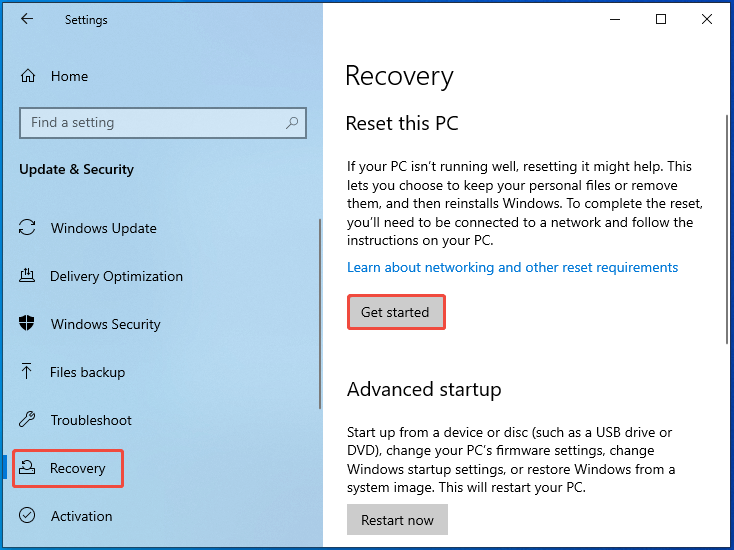Click the Activation checkmark icon
This screenshot has width=734, height=550.
[x=27, y=515]
